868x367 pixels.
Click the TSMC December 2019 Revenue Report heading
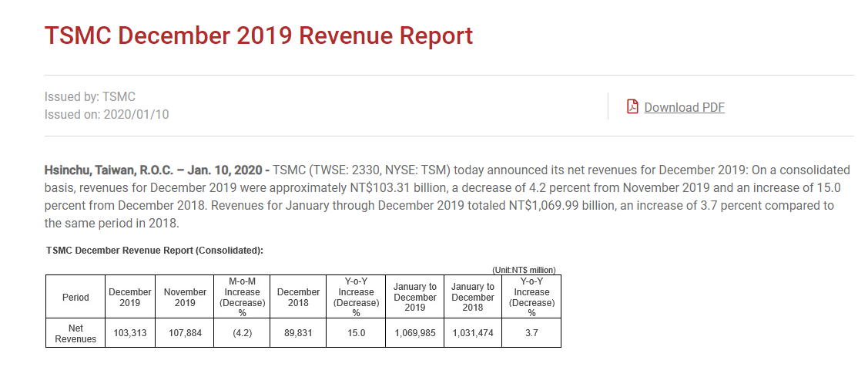259,35
